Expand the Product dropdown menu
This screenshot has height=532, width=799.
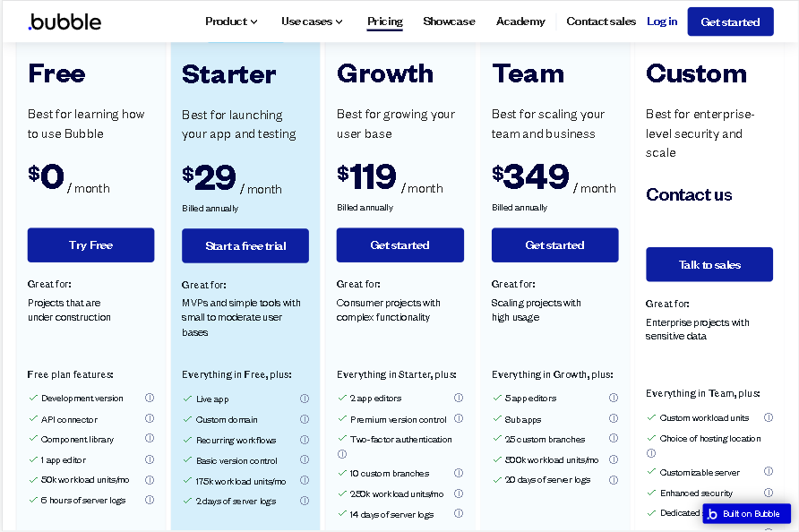[231, 21]
